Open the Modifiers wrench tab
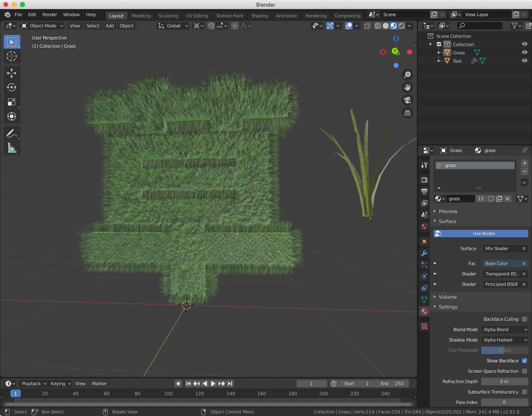532x416 pixels. [424, 253]
